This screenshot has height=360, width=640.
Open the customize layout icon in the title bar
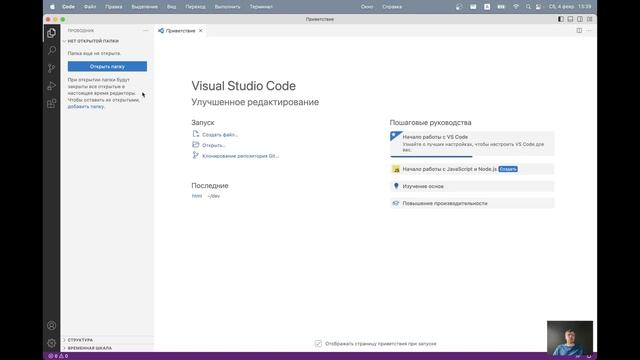[590, 19]
